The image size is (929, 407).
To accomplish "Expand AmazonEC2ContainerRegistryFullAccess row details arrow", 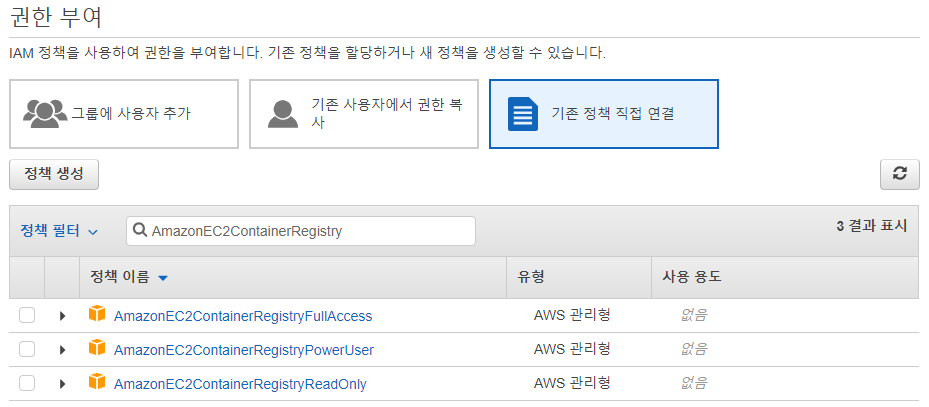I will click(62, 316).
